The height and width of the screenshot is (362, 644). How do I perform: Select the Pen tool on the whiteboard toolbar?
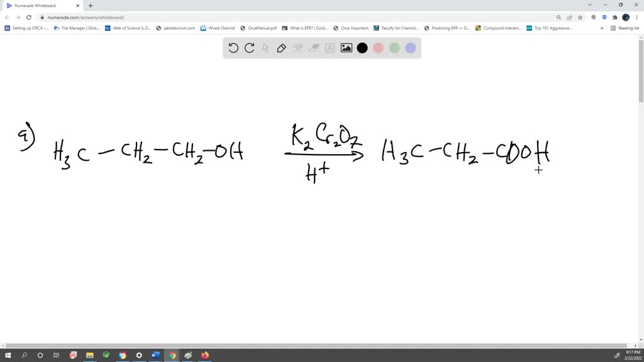pos(281,48)
